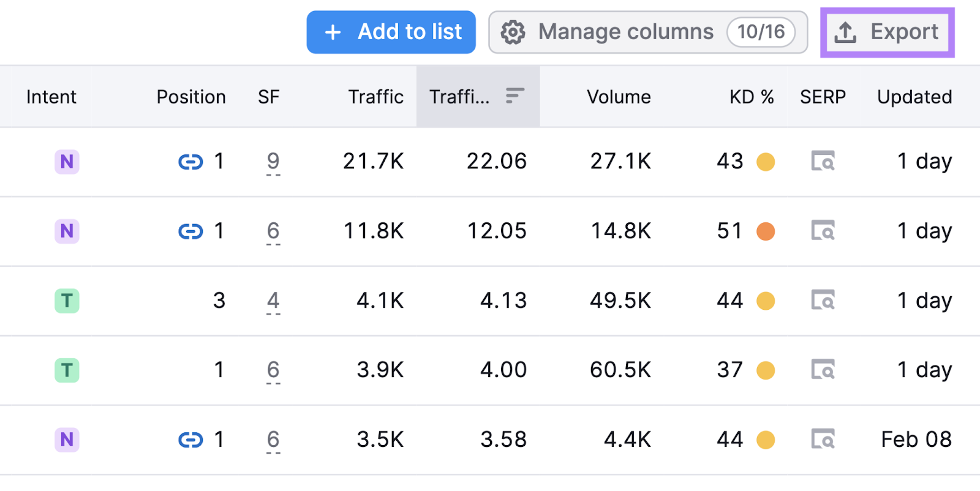View SERP snapshot for 4.4K volume row
980x491 pixels.
[x=823, y=440]
